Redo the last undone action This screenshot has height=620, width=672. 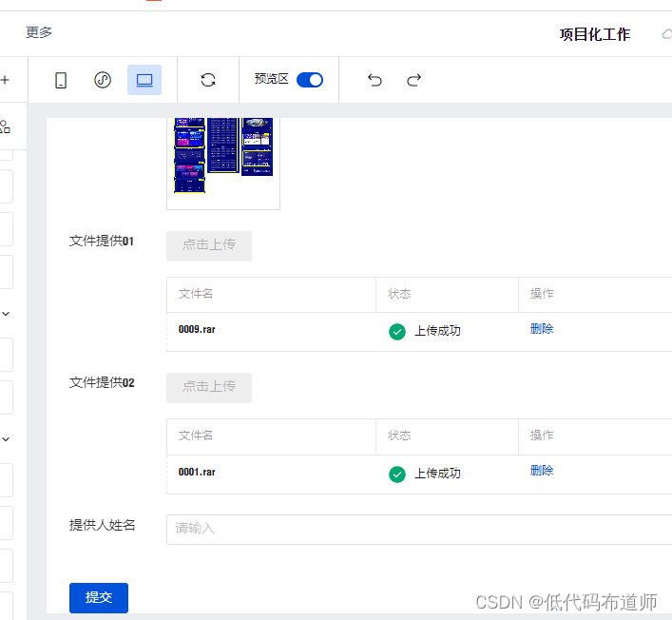pyautogui.click(x=414, y=80)
